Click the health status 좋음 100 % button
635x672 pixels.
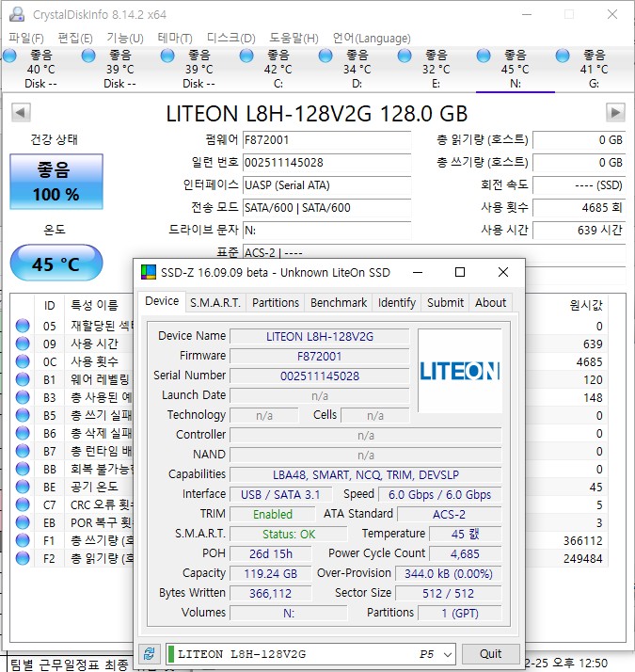pyautogui.click(x=56, y=182)
